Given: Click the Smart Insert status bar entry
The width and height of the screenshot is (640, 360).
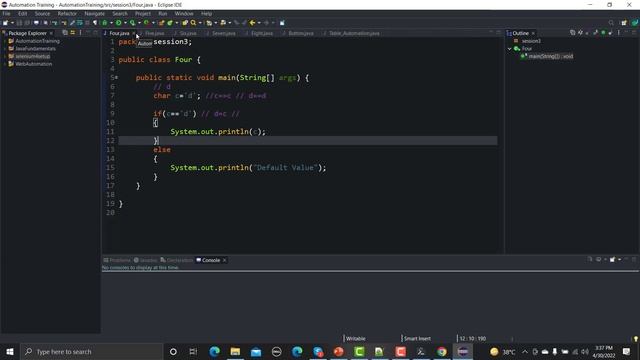Looking at the screenshot, I should [417, 338].
